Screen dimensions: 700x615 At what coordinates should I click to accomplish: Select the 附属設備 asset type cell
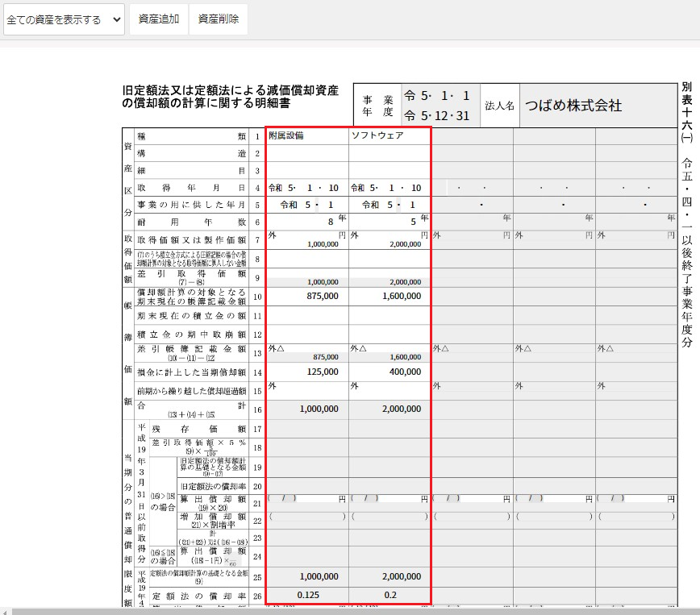pyautogui.click(x=307, y=136)
